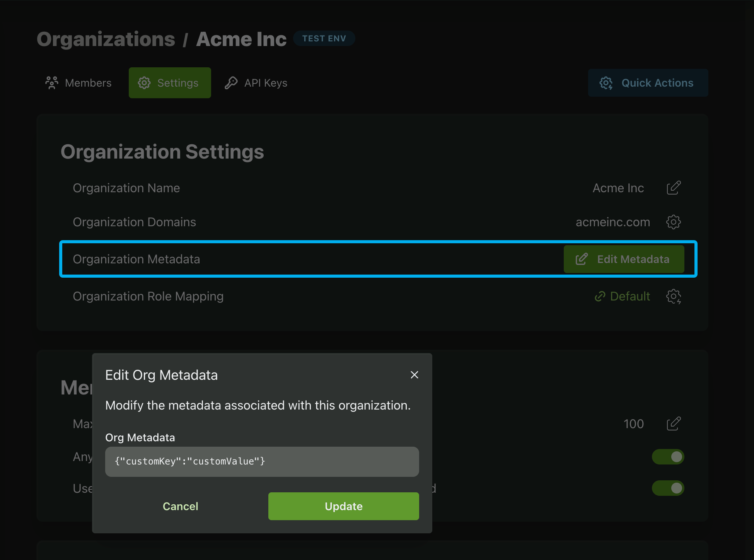The height and width of the screenshot is (560, 754).
Task: Click the chain link icon beside Default
Action: pos(600,296)
